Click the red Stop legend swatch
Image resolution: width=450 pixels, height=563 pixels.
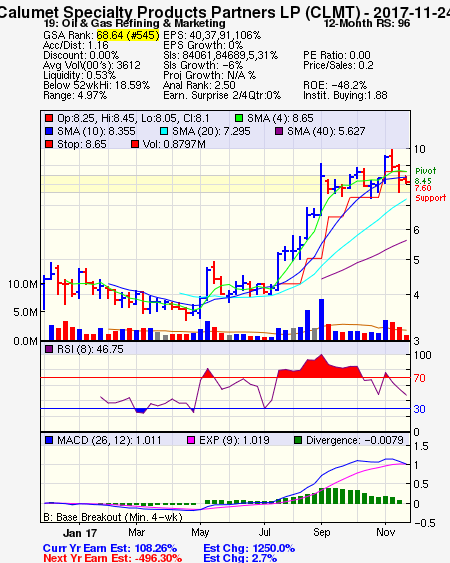tap(49, 144)
